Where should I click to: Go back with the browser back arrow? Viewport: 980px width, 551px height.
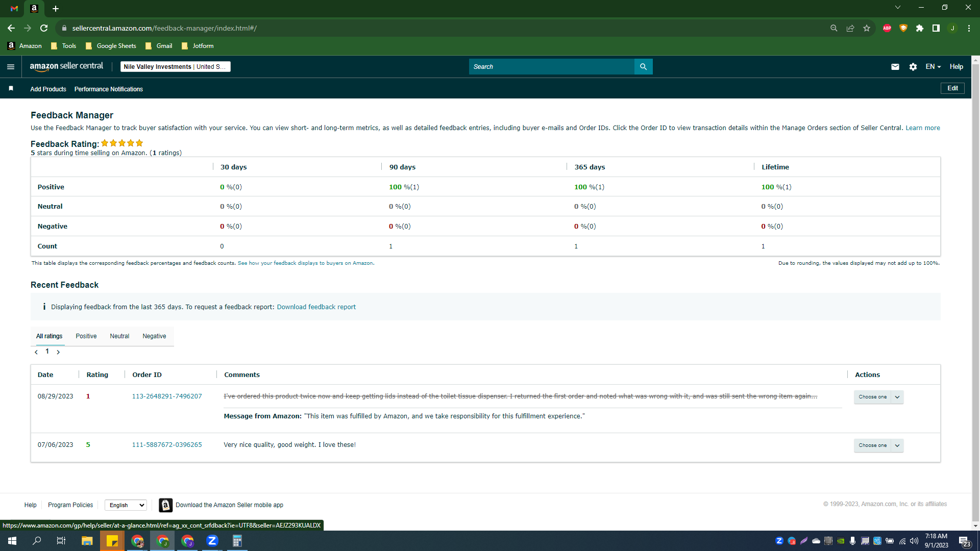(11, 28)
